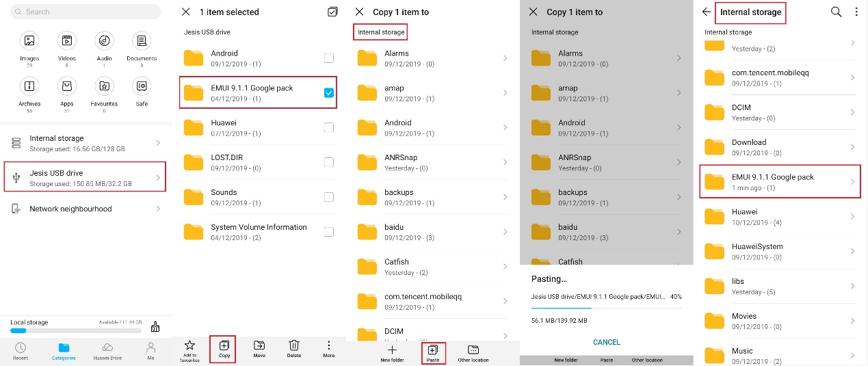Open three-dot overflow menu in Internal storage

click(x=856, y=12)
